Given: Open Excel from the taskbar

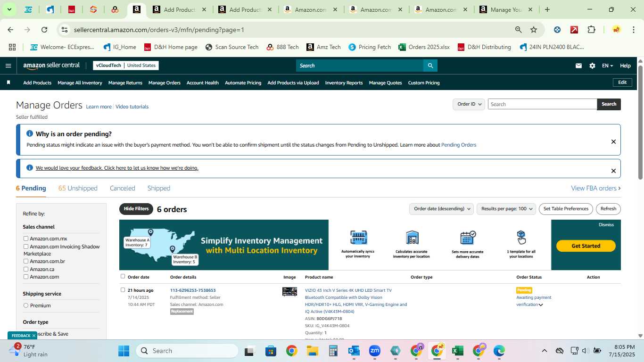Looking at the screenshot, I should pos(457,351).
